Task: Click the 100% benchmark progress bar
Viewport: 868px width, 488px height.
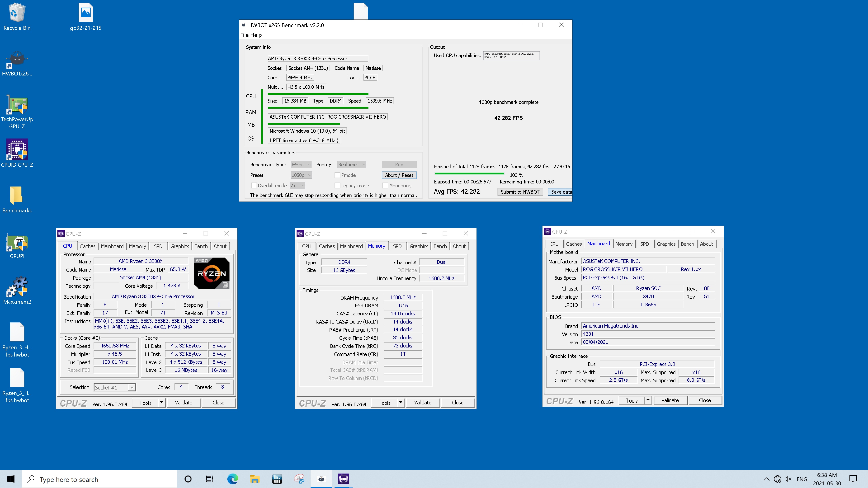Action: pyautogui.click(x=469, y=174)
